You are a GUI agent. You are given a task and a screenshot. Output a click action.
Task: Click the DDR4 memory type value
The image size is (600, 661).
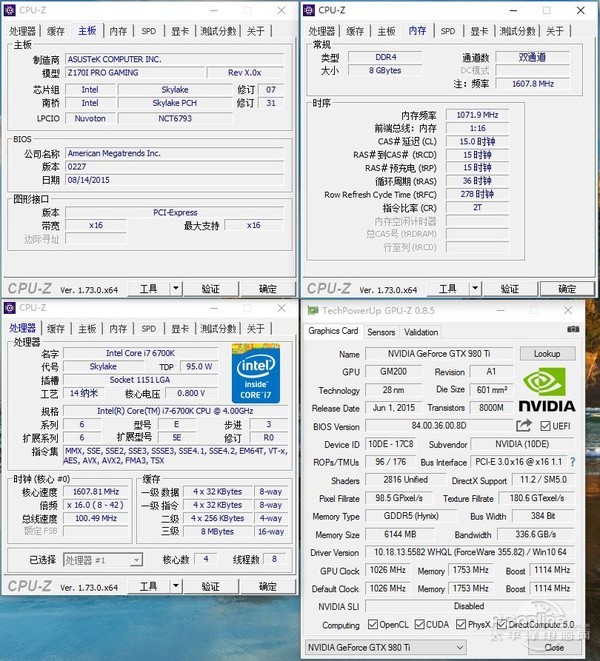coord(385,57)
